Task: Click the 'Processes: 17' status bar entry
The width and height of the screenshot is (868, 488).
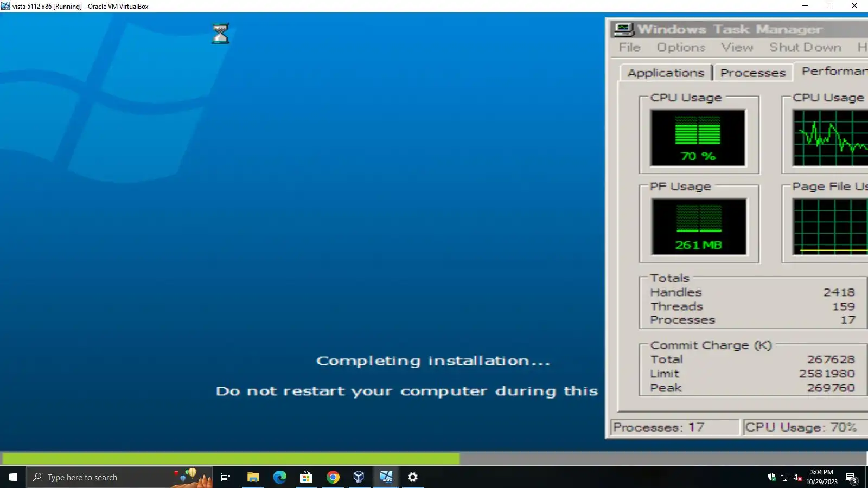Action: click(x=675, y=427)
